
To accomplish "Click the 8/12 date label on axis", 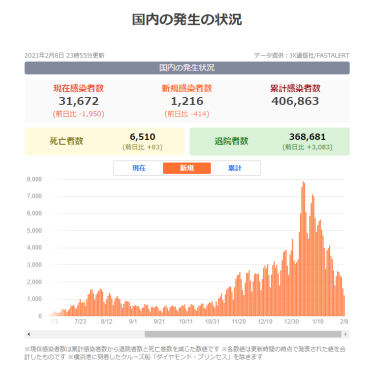I will tap(106, 322).
